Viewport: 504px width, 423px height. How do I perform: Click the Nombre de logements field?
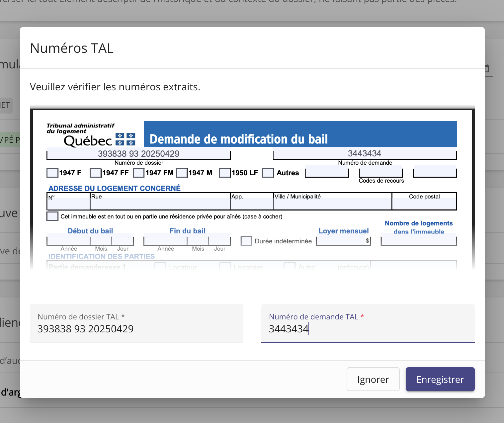pyautogui.click(x=419, y=241)
